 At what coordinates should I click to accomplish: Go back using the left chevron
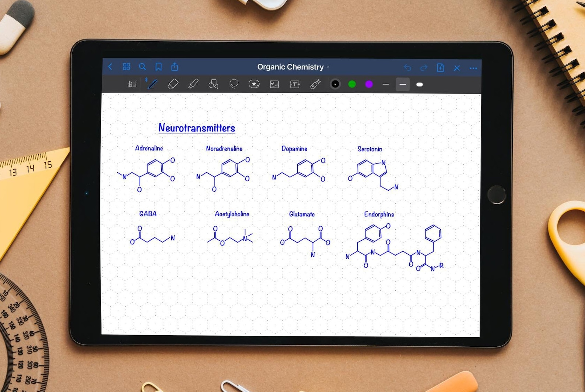point(110,67)
